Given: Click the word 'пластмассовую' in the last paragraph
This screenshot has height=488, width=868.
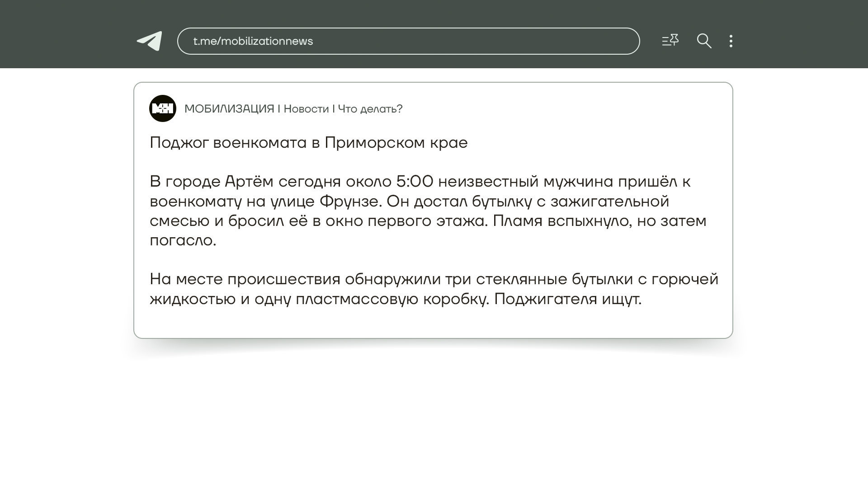Looking at the screenshot, I should click(357, 299).
